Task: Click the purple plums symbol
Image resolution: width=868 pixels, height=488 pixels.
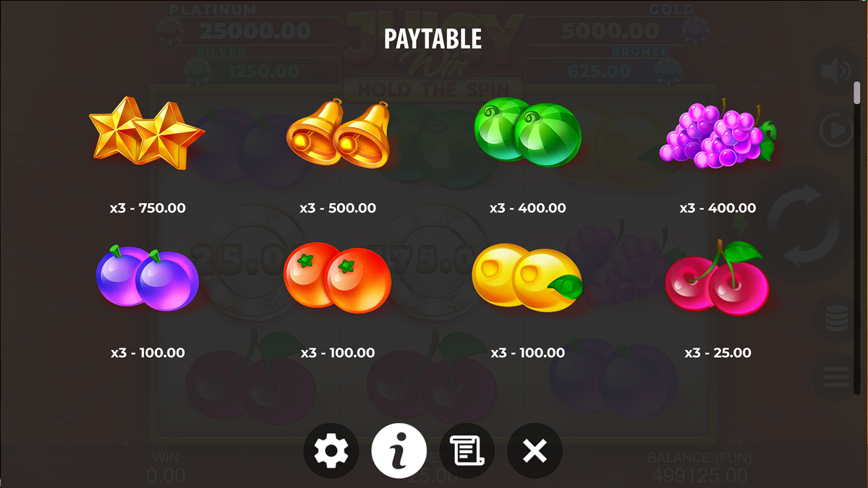Action: tap(148, 278)
